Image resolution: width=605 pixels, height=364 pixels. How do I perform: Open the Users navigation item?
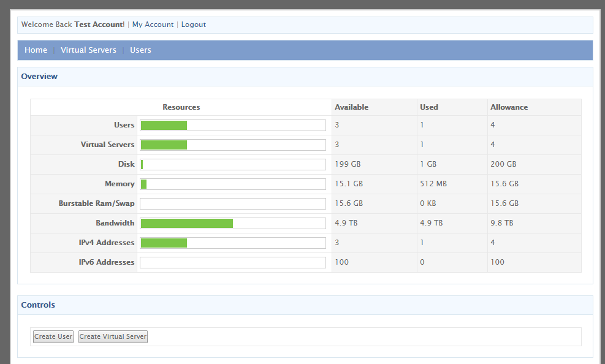[x=140, y=50]
